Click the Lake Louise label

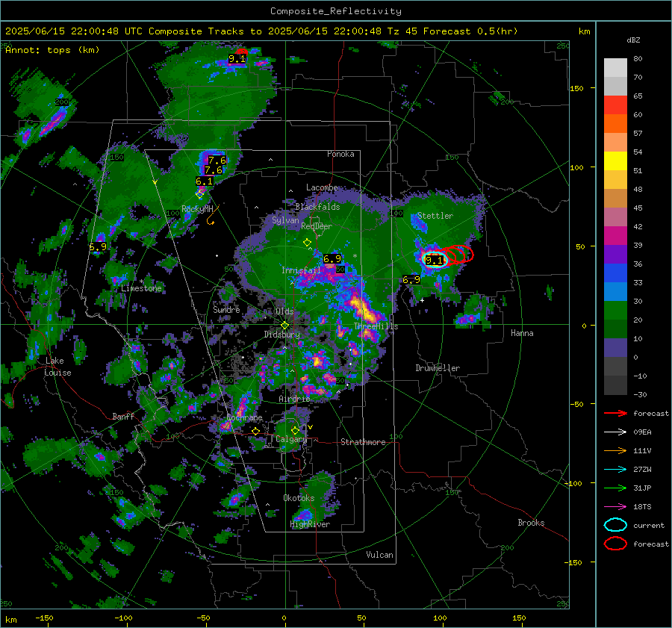(x=57, y=367)
